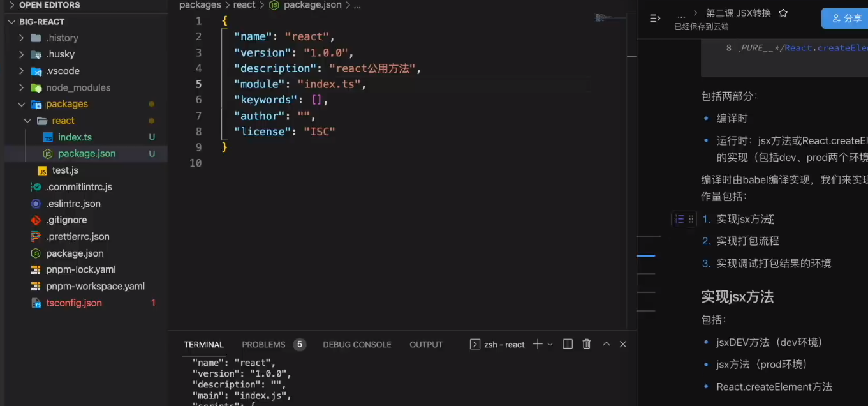
Task: Expand the node_modules folder
Action: coord(78,87)
